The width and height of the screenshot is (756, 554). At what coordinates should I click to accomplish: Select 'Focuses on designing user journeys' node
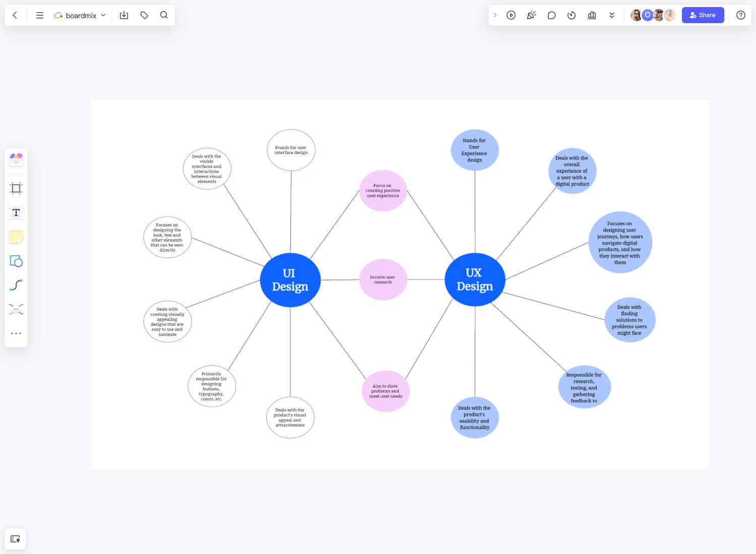click(x=620, y=242)
